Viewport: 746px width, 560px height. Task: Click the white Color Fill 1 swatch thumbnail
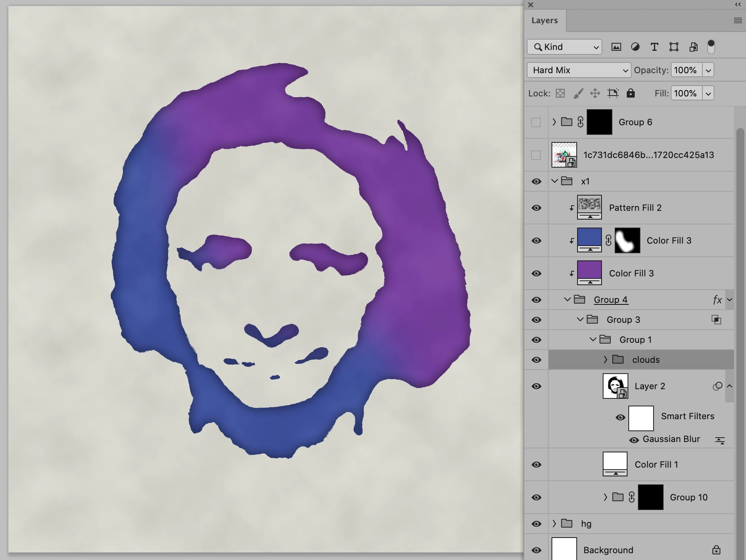click(615, 464)
